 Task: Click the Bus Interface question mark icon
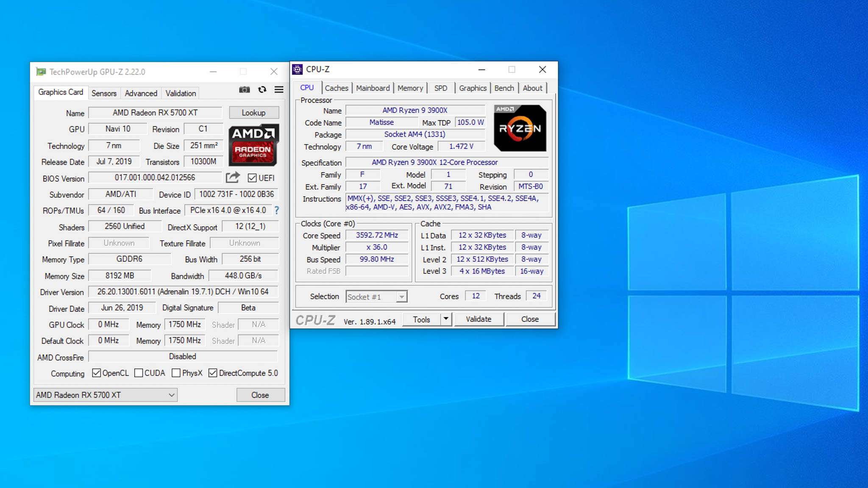click(277, 210)
